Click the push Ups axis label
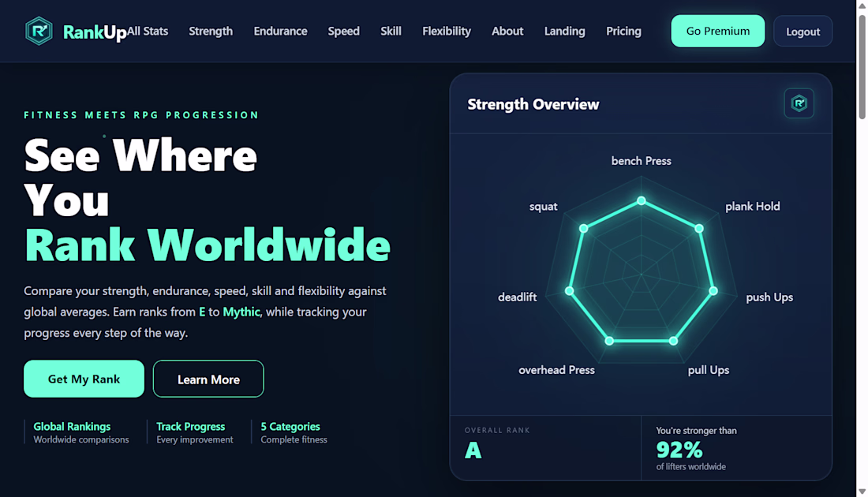This screenshot has width=868, height=497. click(769, 297)
